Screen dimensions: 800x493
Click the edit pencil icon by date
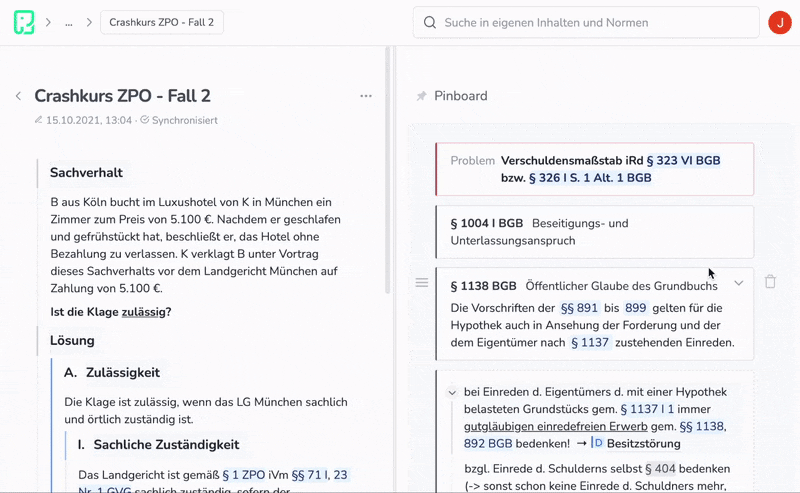point(38,120)
